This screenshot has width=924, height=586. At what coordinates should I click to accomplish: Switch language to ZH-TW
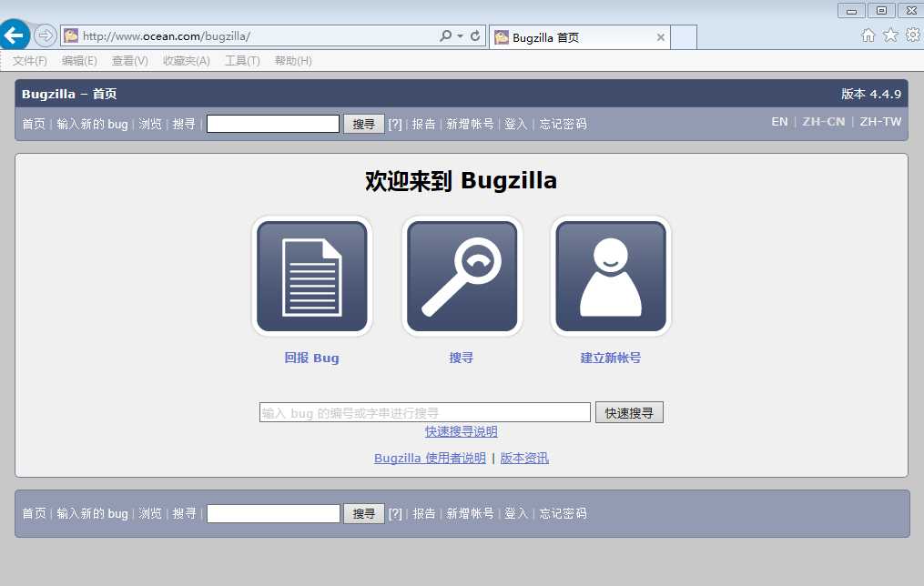tap(880, 121)
